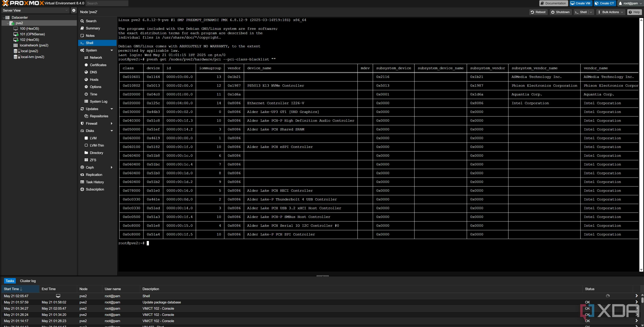This screenshot has width=644, height=327.
Task: Click the task log scrollbar up arrow
Action: point(642,295)
